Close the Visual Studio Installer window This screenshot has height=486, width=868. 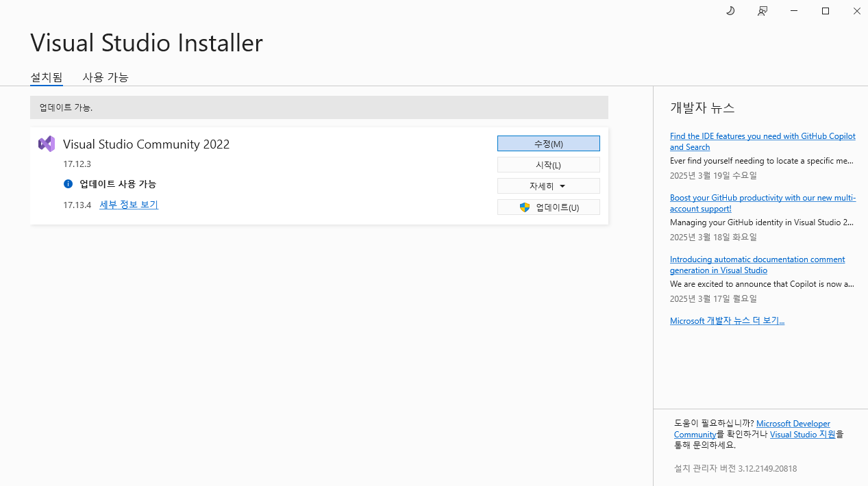coord(857,11)
